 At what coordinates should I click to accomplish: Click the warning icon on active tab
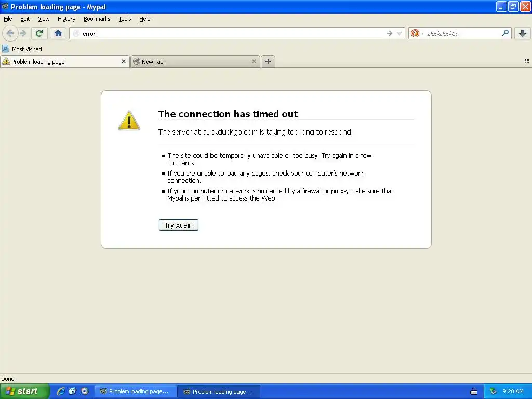click(6, 61)
